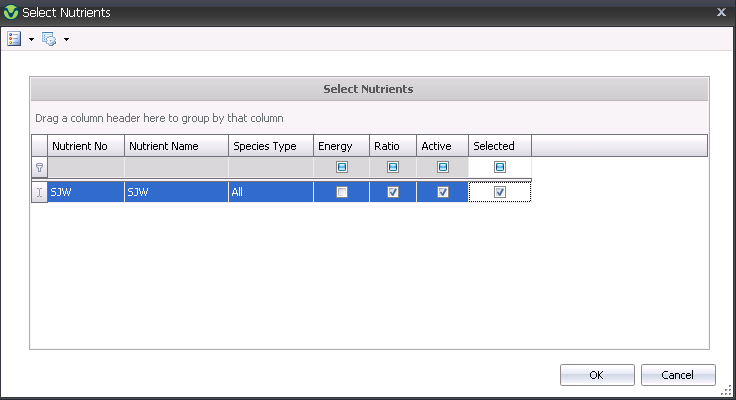The height and width of the screenshot is (400, 736).
Task: Click the Ratio column header
Action: pos(393,146)
